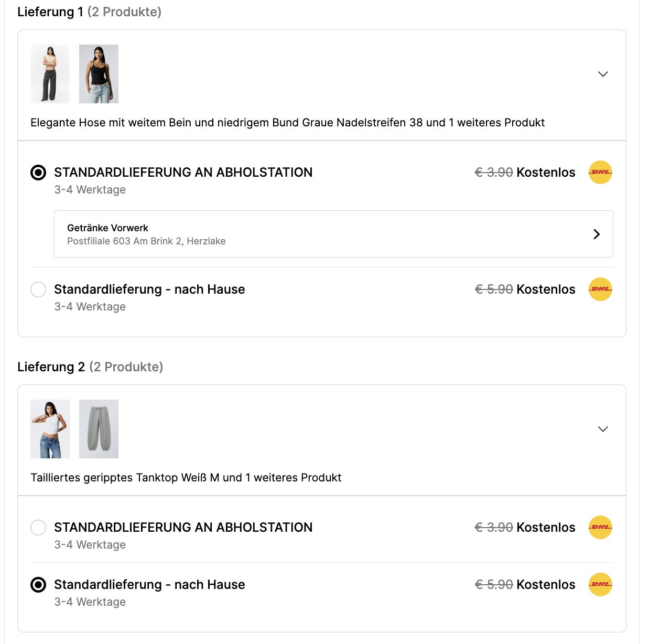The height and width of the screenshot is (644, 650).
Task: Click the right arrow on Getränke Vorwerk pickup card
Action: coord(597,234)
